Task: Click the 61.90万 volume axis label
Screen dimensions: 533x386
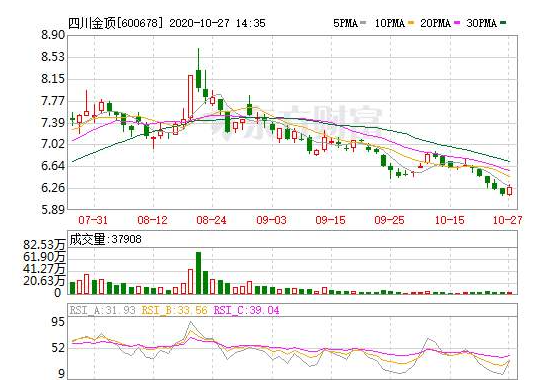Action: point(44,257)
